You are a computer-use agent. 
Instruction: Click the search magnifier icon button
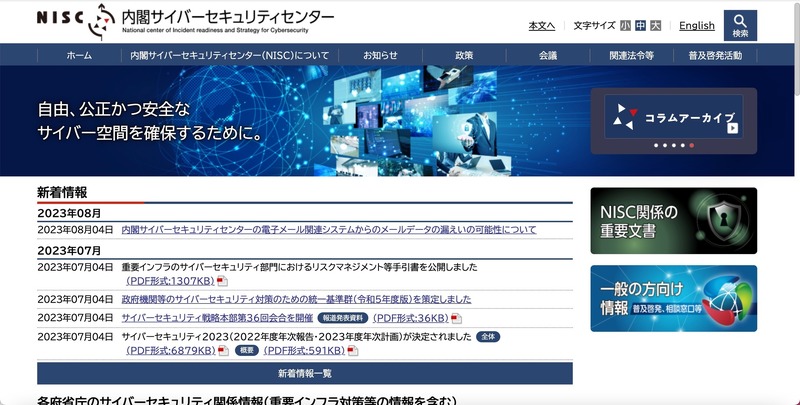(x=740, y=25)
